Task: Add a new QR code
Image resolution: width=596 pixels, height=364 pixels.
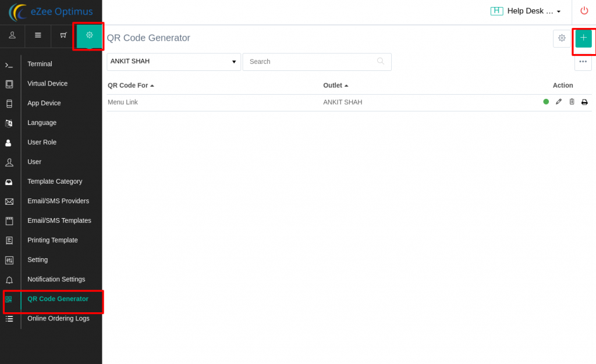Action: [583, 38]
